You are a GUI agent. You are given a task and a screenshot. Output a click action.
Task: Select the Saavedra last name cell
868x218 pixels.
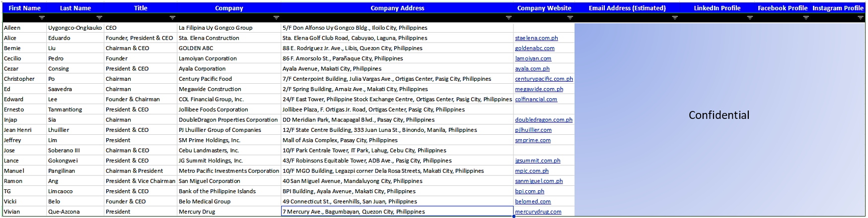point(75,89)
